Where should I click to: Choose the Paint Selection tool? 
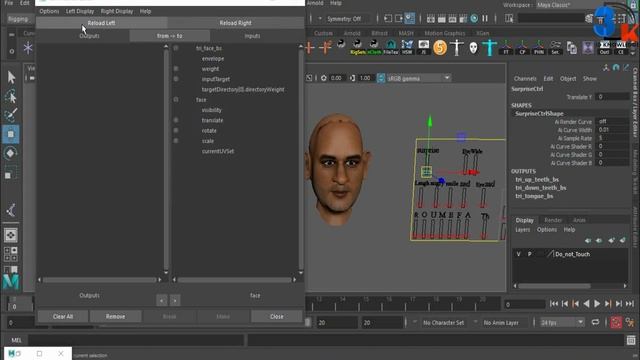11,115
